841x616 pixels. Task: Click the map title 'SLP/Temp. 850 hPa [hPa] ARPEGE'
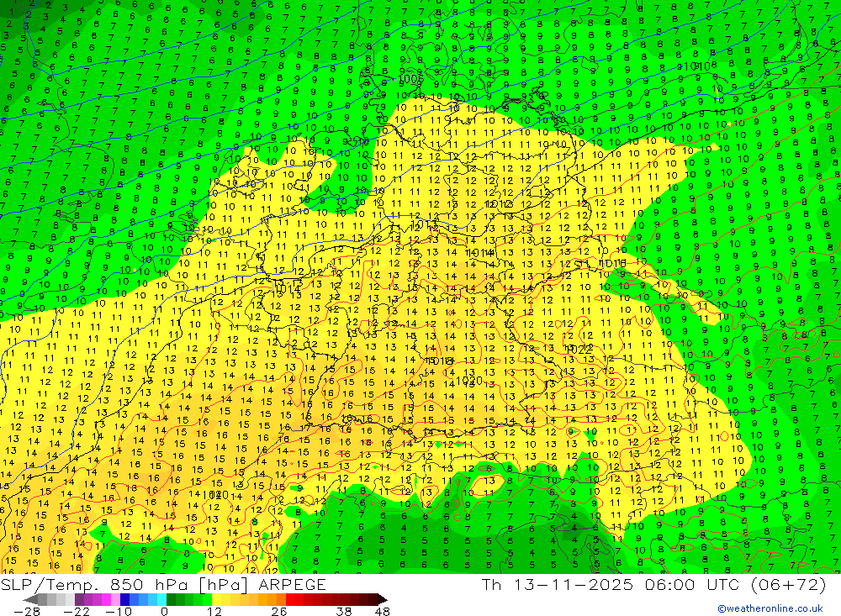163,584
